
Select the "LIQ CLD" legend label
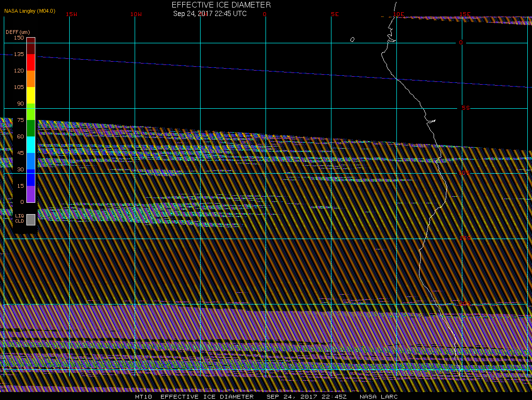pyautogui.click(x=20, y=218)
